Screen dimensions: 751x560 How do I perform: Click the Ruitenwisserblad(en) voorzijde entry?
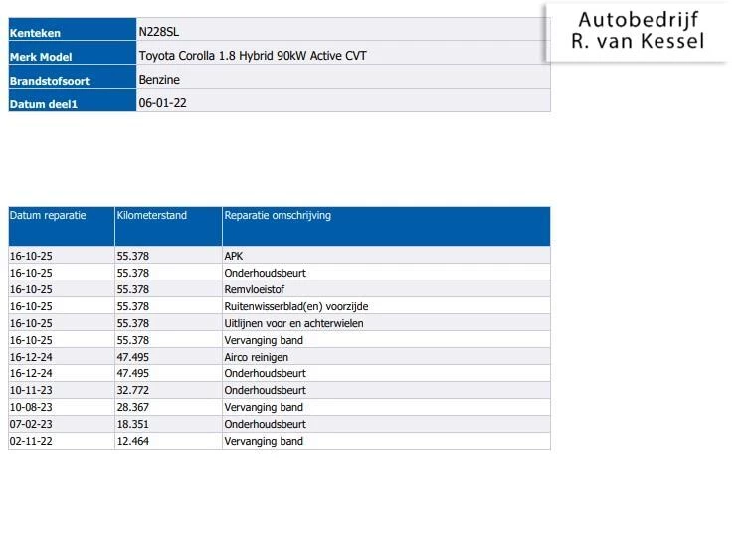[x=295, y=306]
